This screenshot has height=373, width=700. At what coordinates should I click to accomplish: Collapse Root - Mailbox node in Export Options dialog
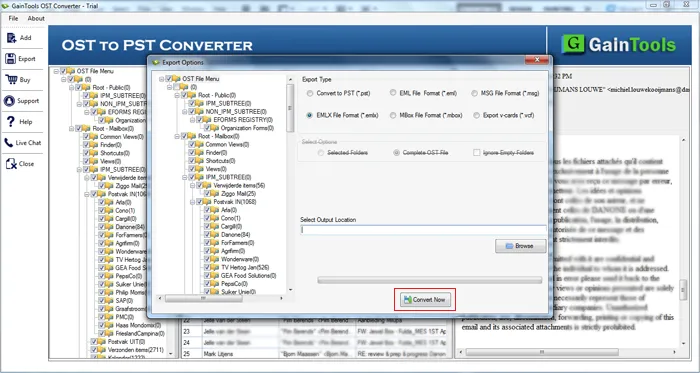pos(177,136)
